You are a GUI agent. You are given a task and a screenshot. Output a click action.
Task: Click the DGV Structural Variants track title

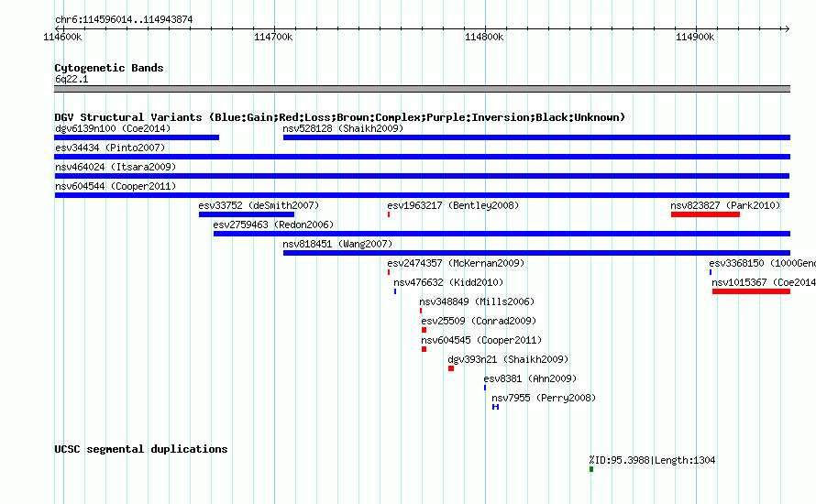point(340,117)
